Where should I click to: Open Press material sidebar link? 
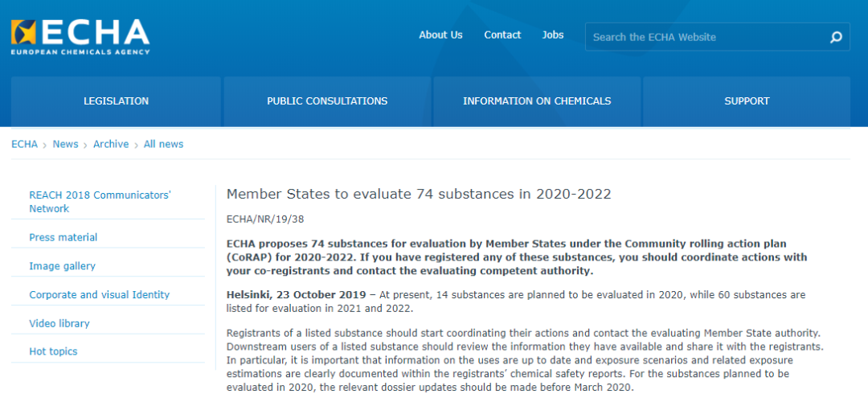coord(63,237)
